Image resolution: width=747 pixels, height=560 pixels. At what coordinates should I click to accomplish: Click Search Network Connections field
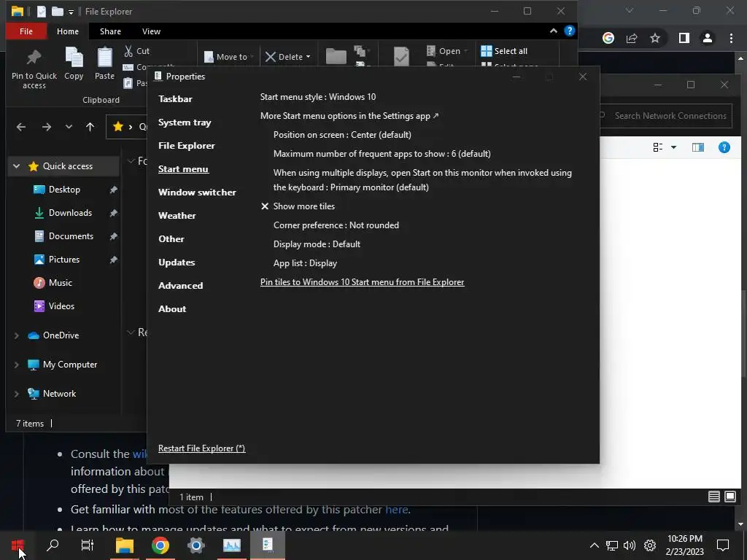665,116
